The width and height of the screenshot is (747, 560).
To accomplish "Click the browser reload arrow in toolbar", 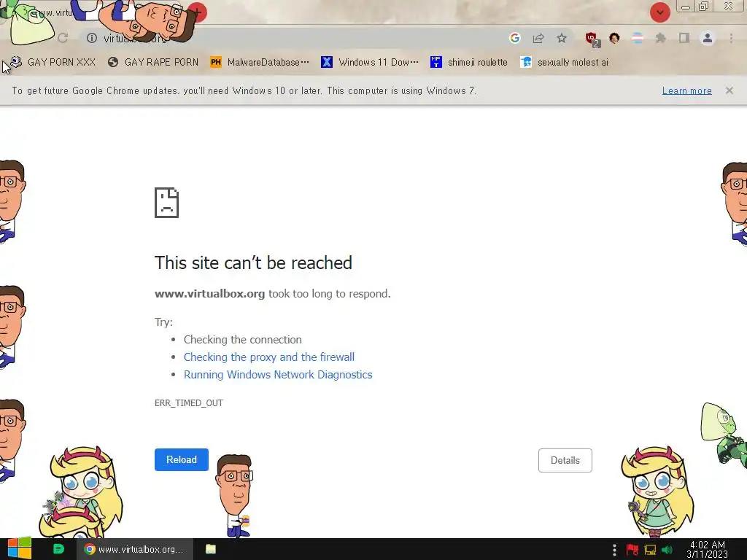I will [x=63, y=38].
